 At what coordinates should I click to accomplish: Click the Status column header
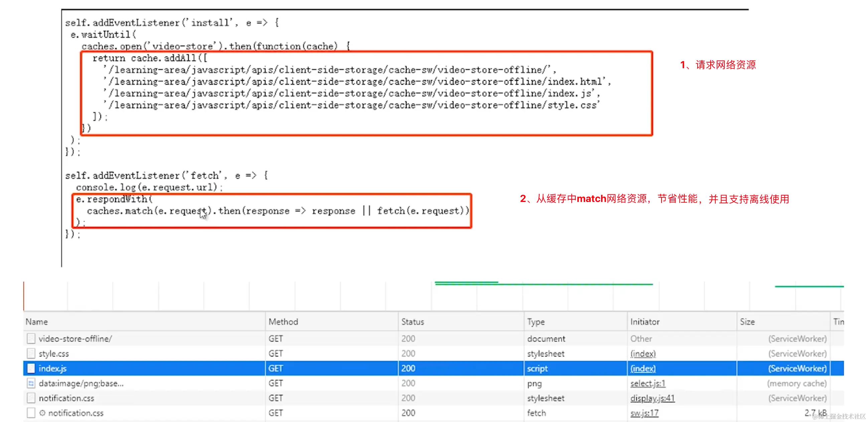click(x=412, y=321)
